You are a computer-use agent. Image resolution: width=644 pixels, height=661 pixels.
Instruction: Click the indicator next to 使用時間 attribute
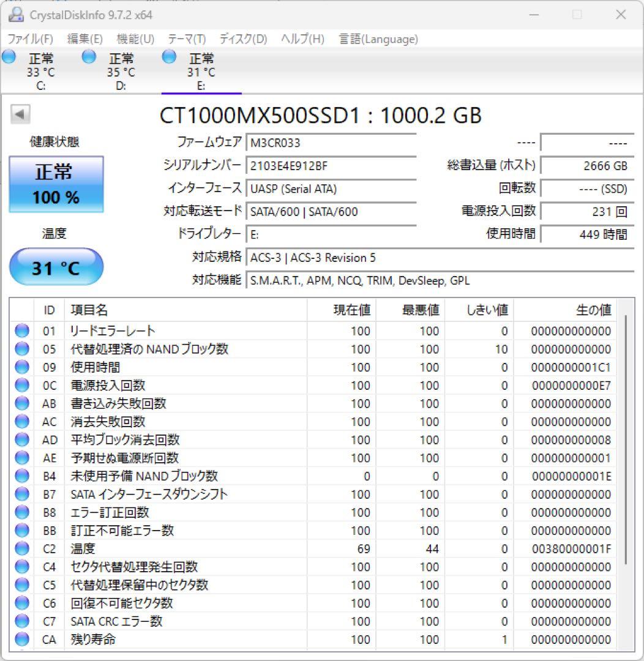(x=21, y=367)
